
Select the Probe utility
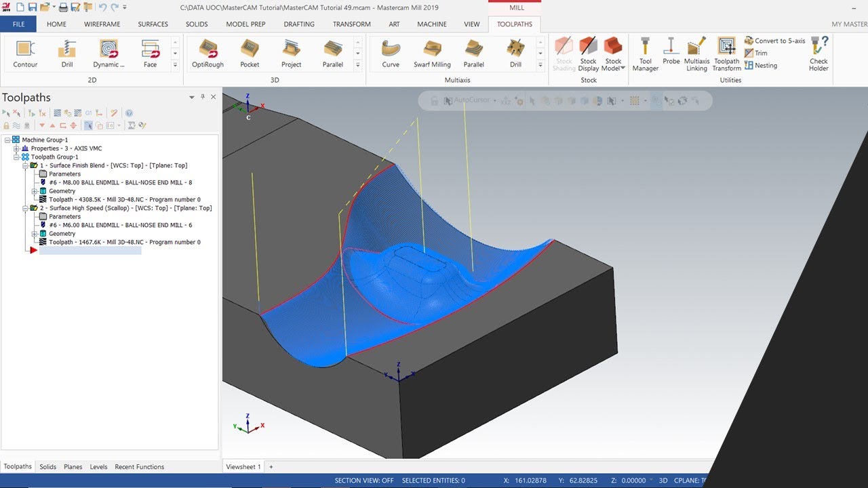[671, 51]
